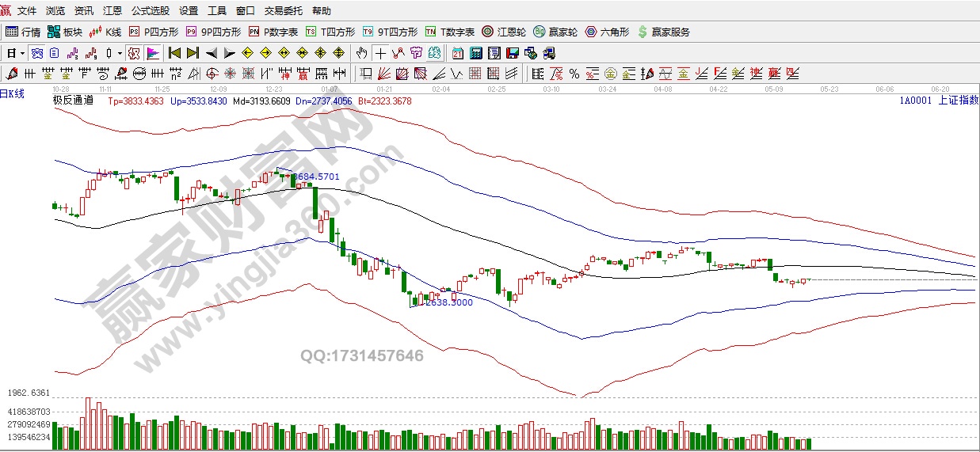This screenshot has width=980, height=452.
Task: Activate the crosshair cursor tool
Action: 380,53
